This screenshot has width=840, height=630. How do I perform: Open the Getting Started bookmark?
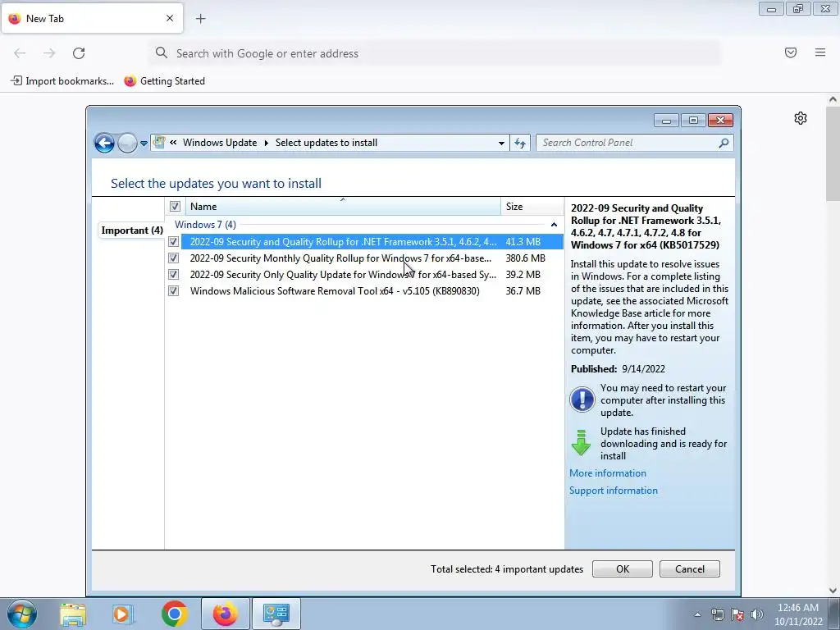click(x=164, y=81)
